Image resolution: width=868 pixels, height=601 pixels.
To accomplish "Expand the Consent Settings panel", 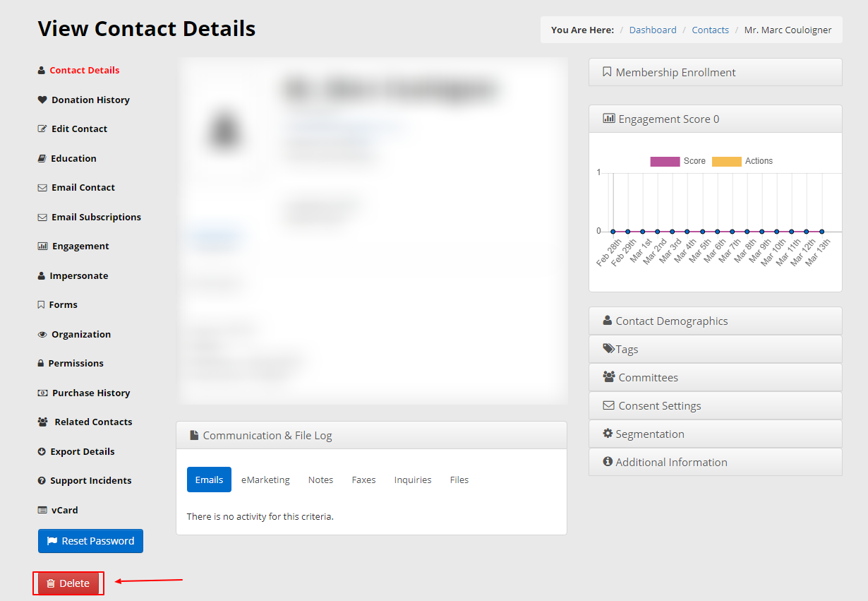I will coord(715,405).
